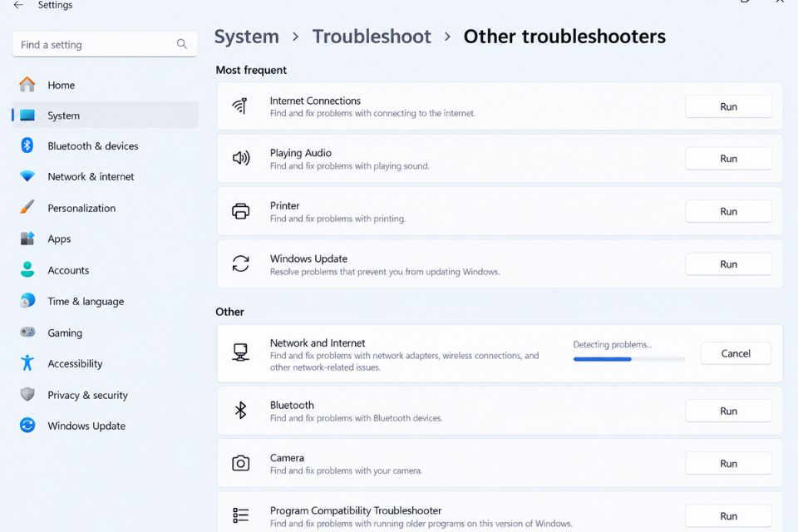Image resolution: width=798 pixels, height=532 pixels.
Task: Click the Settings window title text
Action: 55,5
